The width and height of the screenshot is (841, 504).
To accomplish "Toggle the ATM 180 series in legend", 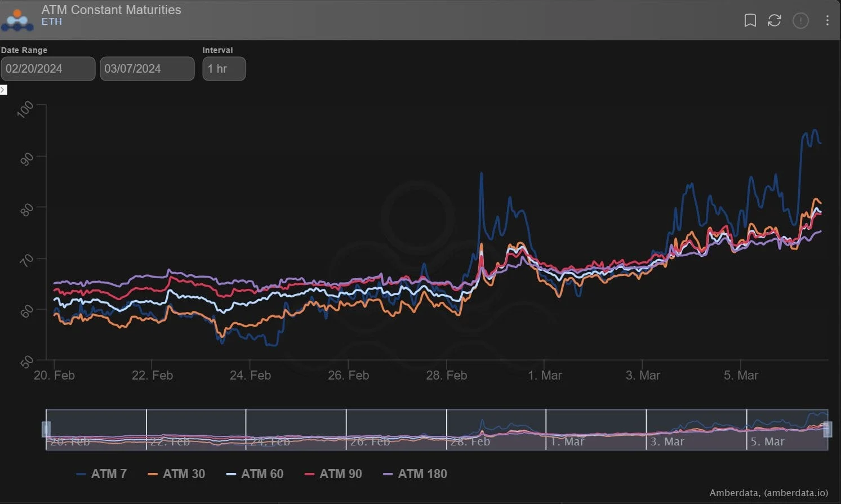I will [415, 474].
